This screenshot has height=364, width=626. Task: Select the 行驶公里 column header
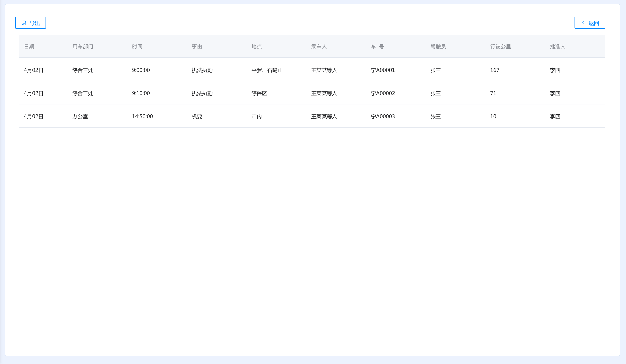(x=500, y=47)
